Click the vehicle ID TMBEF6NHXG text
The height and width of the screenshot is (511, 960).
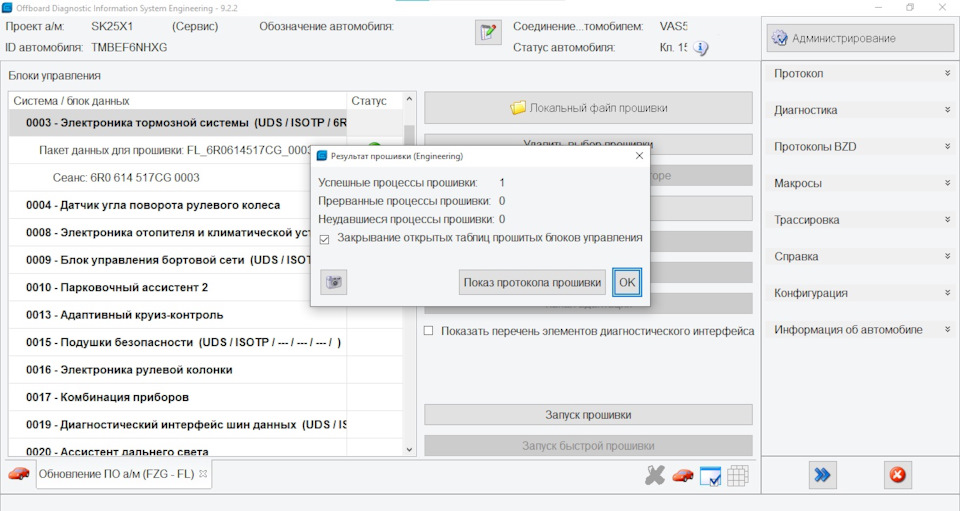(129, 47)
